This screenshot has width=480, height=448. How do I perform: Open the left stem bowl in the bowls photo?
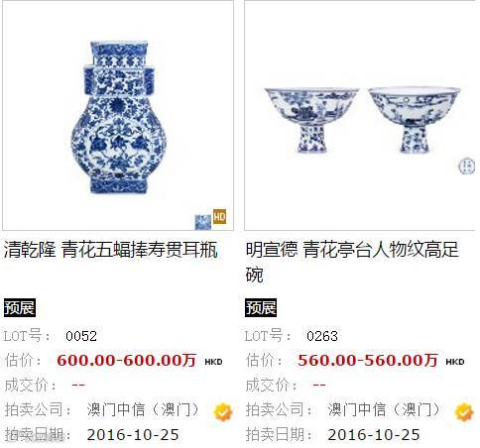311,120
